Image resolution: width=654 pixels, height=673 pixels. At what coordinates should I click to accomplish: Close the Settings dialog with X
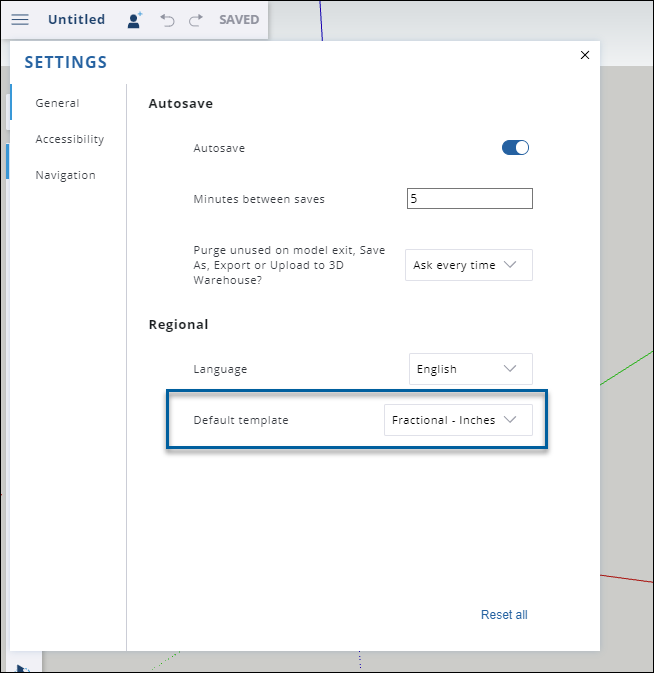(x=584, y=55)
